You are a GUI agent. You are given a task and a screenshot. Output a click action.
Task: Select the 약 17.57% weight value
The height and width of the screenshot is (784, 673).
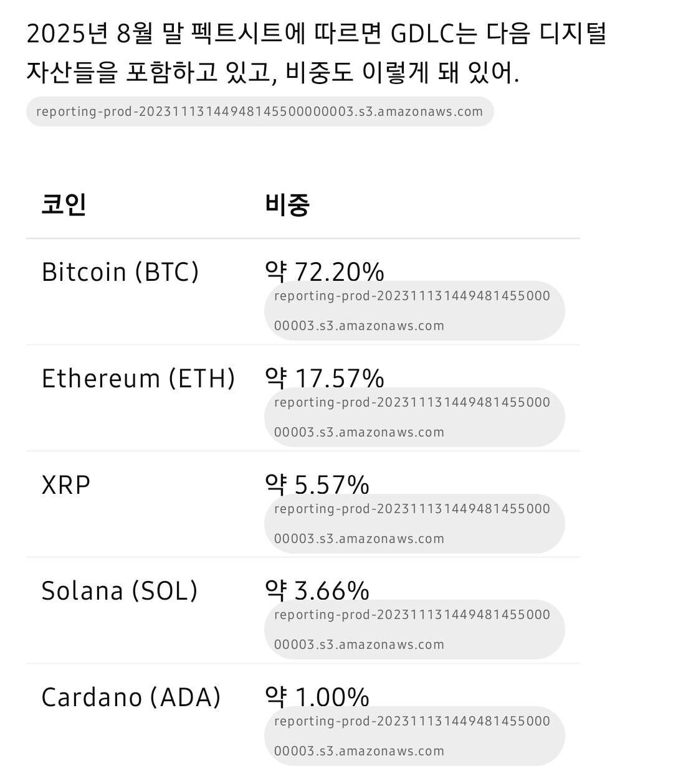pos(324,378)
